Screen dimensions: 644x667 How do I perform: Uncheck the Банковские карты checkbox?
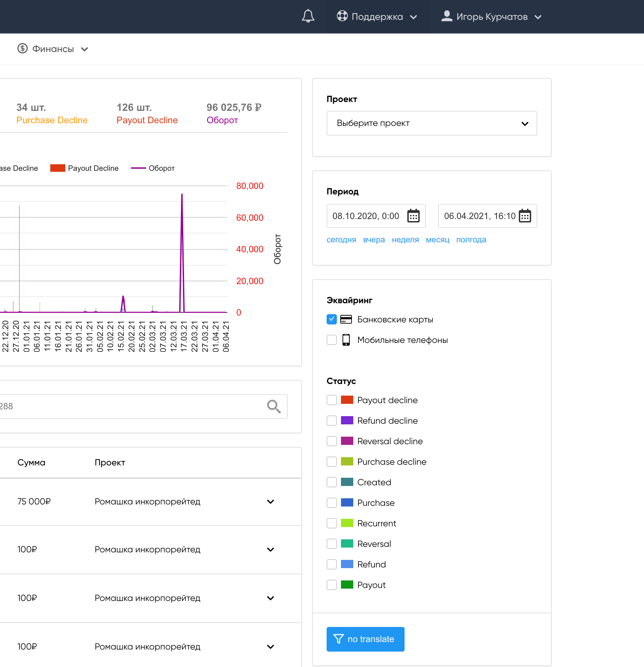pos(331,319)
